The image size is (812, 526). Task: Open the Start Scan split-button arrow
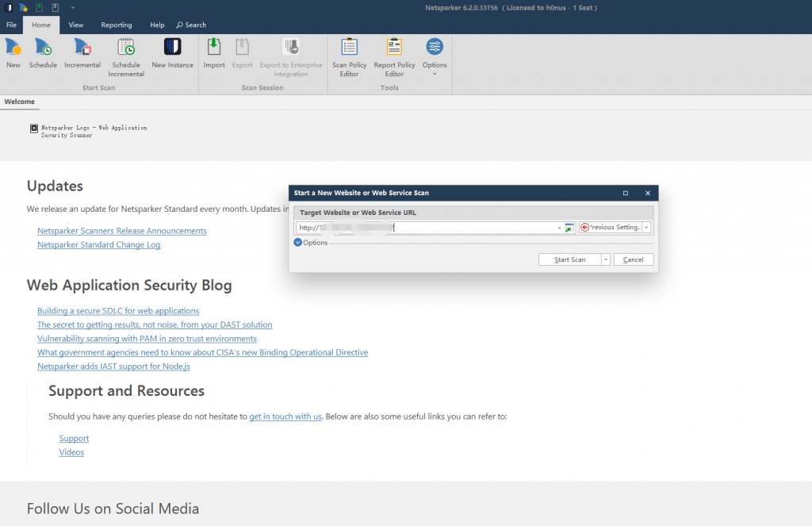605,259
